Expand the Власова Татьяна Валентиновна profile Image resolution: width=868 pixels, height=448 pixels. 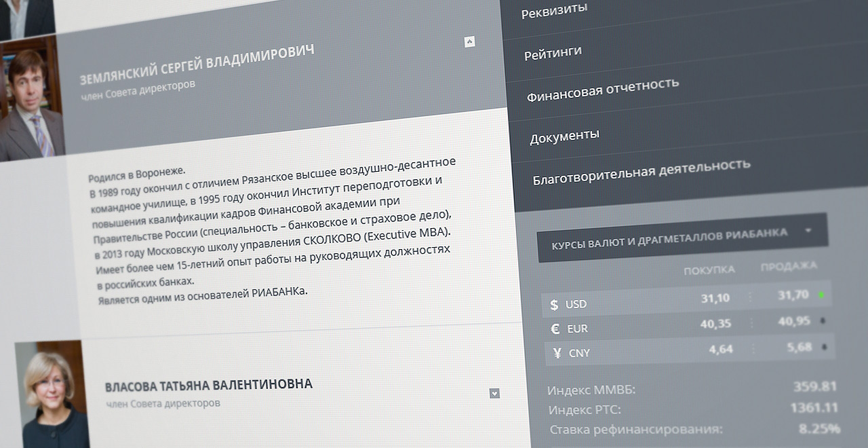click(x=494, y=393)
